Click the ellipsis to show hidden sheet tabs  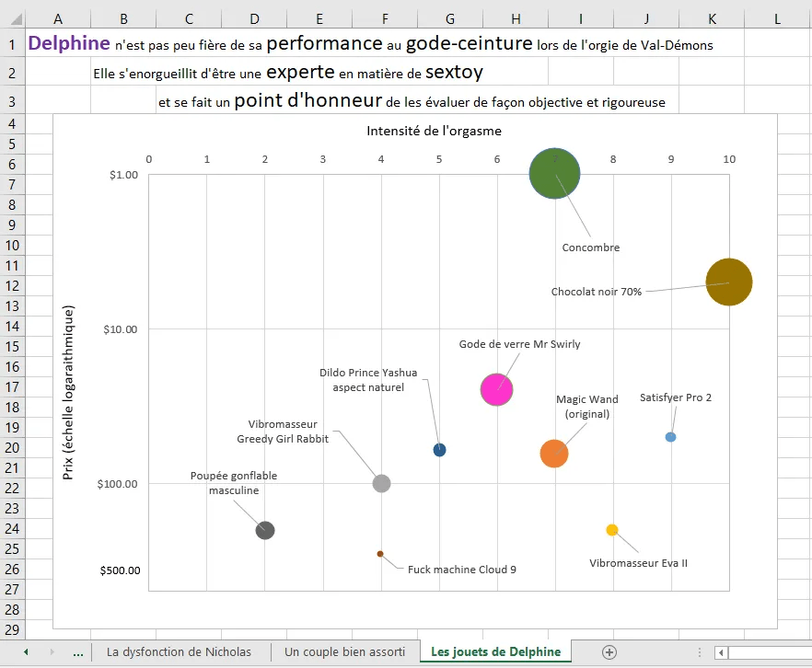(78, 652)
